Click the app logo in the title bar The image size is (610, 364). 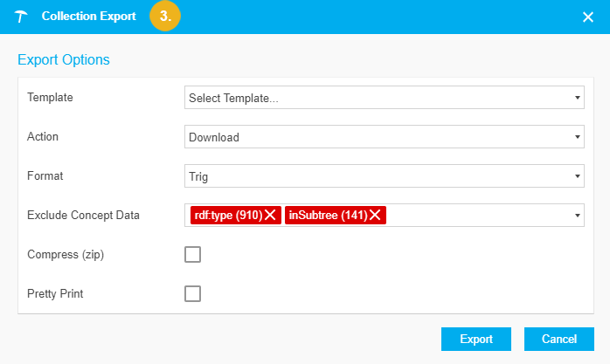click(x=22, y=17)
